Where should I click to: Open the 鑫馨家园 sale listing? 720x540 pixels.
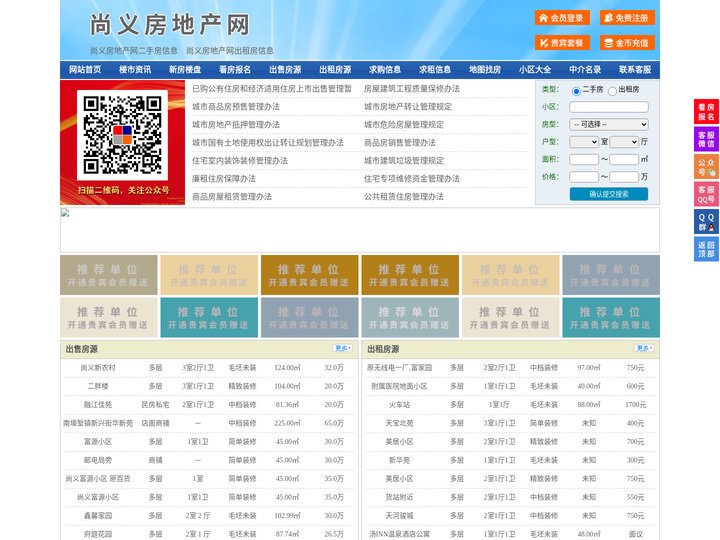point(98,516)
